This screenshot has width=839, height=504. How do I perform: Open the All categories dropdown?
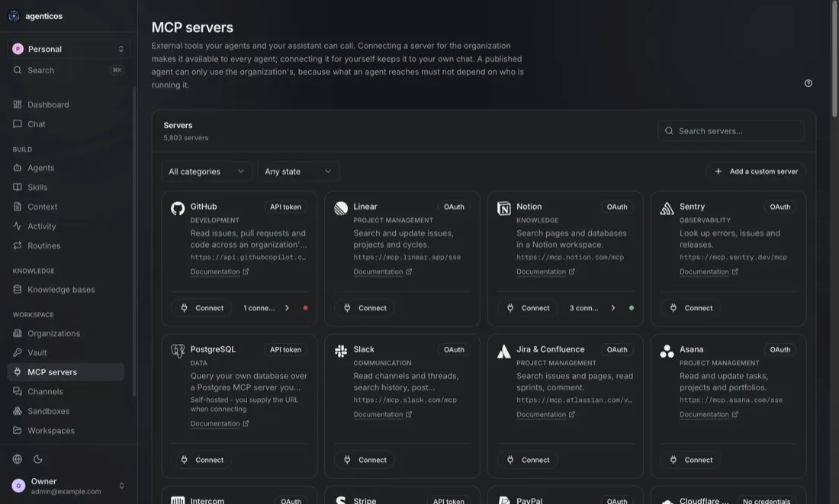207,172
